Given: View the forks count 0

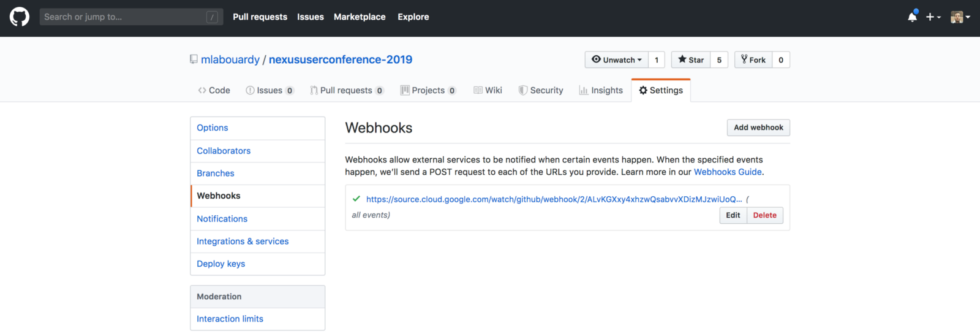Looking at the screenshot, I should [x=781, y=59].
